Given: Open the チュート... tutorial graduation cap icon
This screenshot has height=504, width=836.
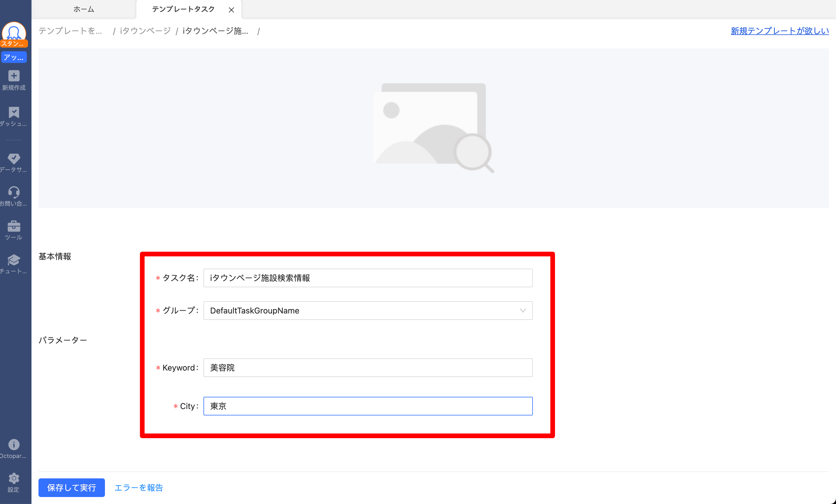Looking at the screenshot, I should [14, 260].
